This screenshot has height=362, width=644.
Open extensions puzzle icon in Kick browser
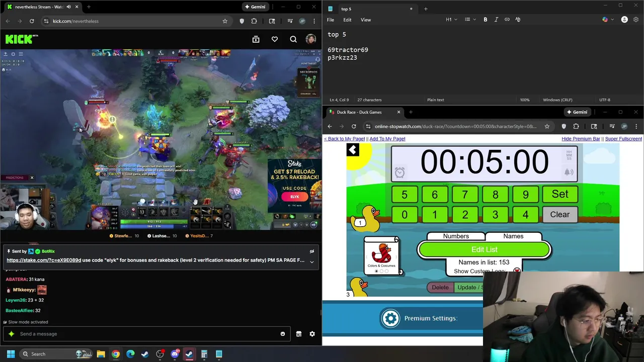pos(254,21)
